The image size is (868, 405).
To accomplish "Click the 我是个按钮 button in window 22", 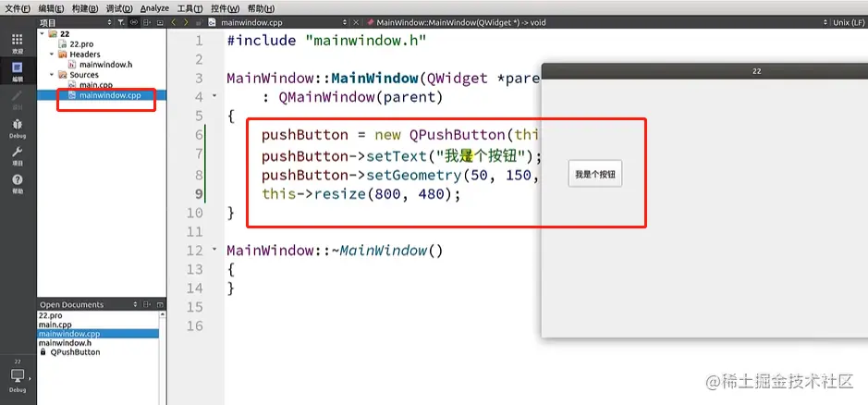I will pyautogui.click(x=595, y=174).
